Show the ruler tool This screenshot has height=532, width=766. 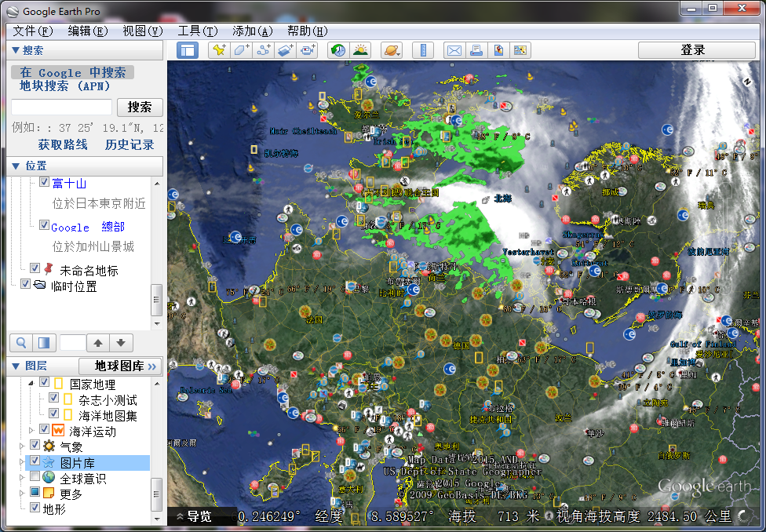pos(423,50)
